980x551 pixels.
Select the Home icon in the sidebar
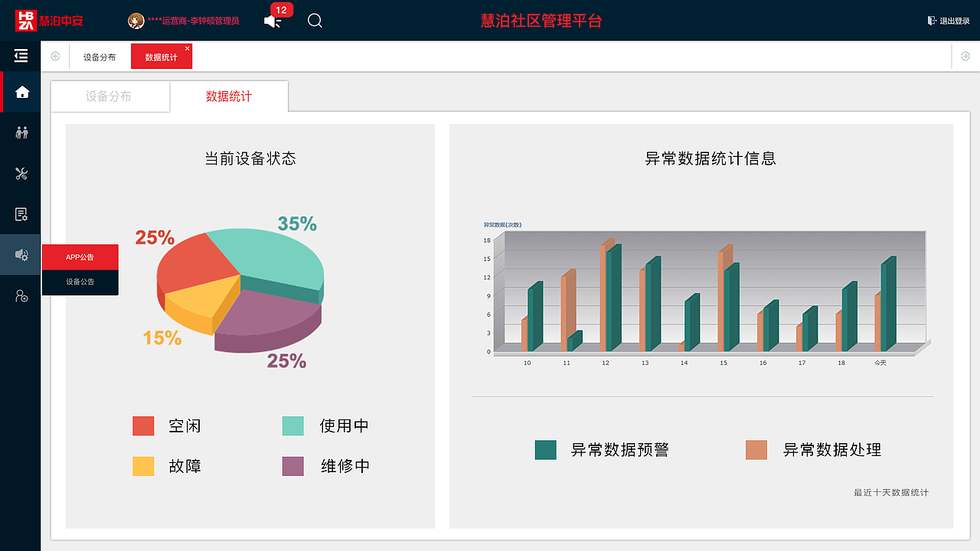pyautogui.click(x=21, y=91)
